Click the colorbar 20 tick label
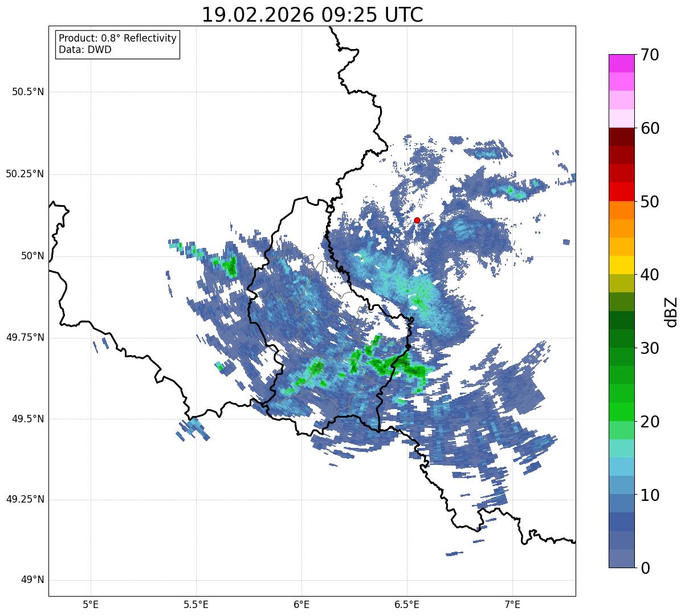 pyautogui.click(x=650, y=422)
